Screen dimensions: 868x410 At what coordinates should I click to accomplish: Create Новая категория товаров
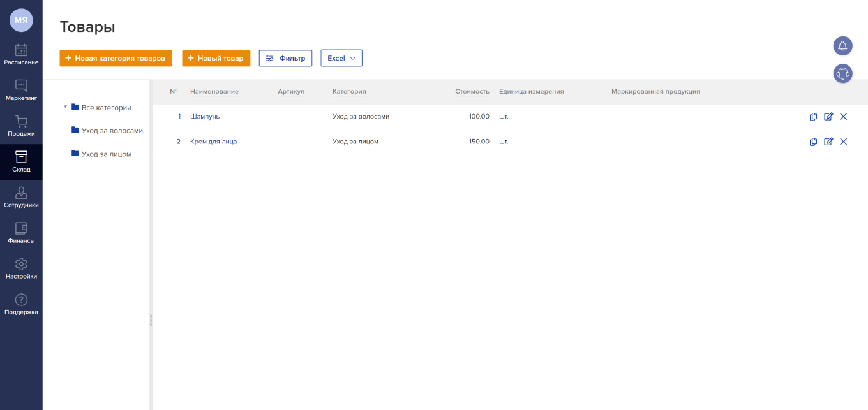click(116, 58)
